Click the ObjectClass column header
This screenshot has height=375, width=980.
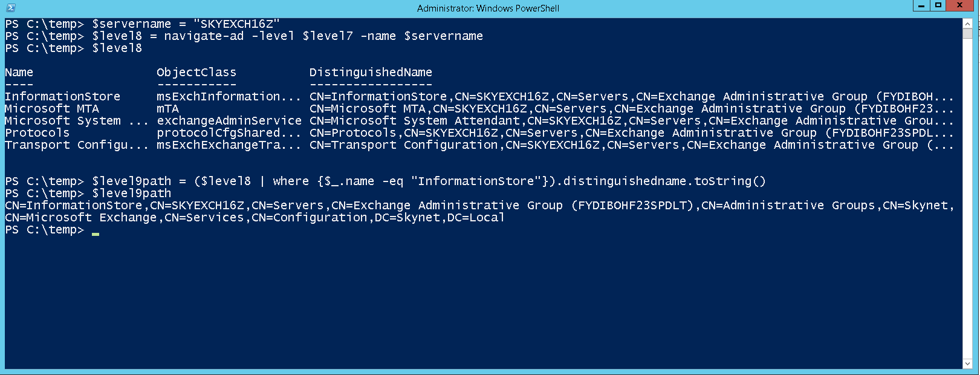pos(196,73)
